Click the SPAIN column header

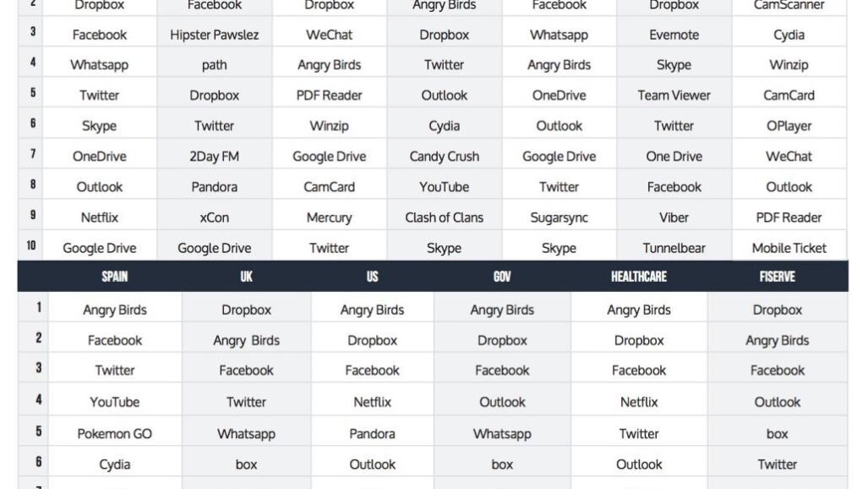[x=115, y=277]
